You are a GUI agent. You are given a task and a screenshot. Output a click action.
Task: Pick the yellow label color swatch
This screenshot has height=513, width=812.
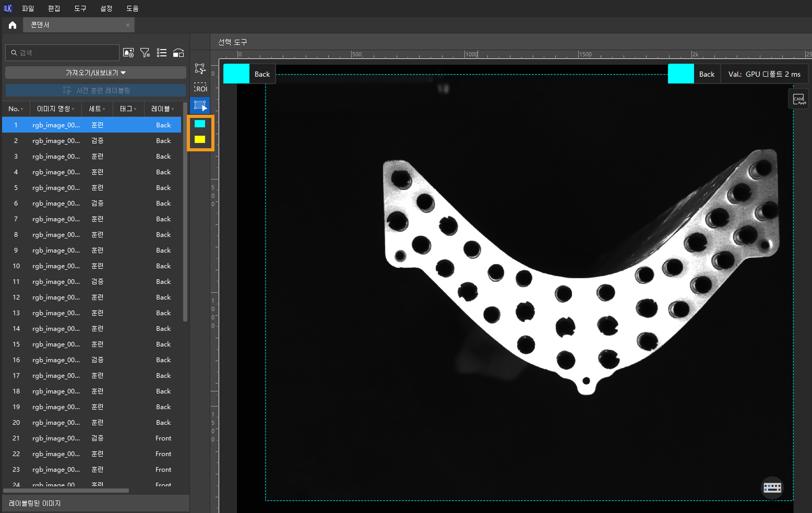pyautogui.click(x=200, y=139)
